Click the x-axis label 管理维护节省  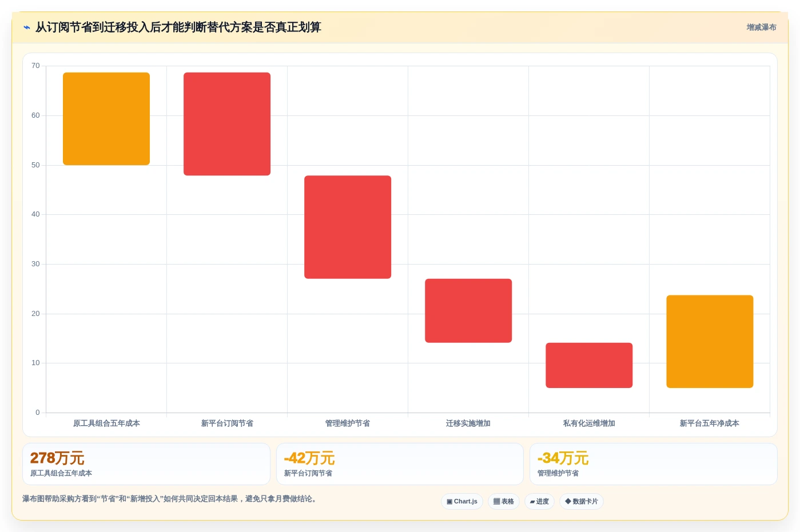coord(348,423)
